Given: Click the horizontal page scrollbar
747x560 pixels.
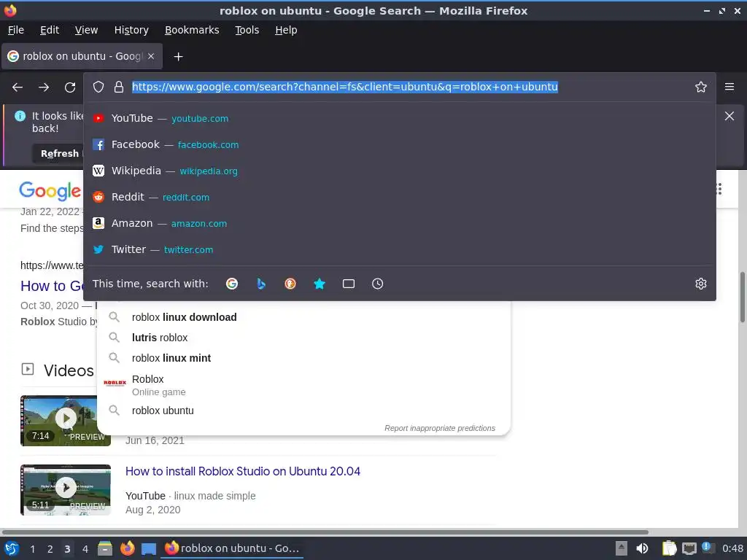Looking at the screenshot, I should (325, 532).
